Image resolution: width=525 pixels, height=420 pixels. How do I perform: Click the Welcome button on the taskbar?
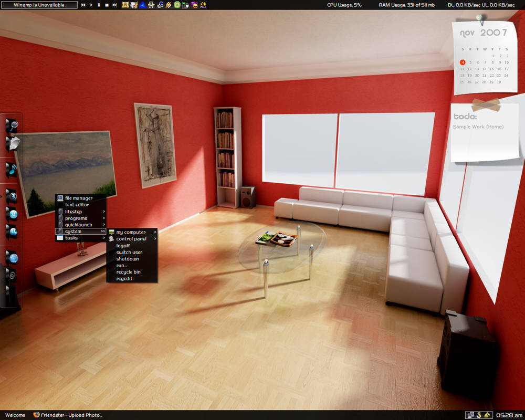pos(15,415)
